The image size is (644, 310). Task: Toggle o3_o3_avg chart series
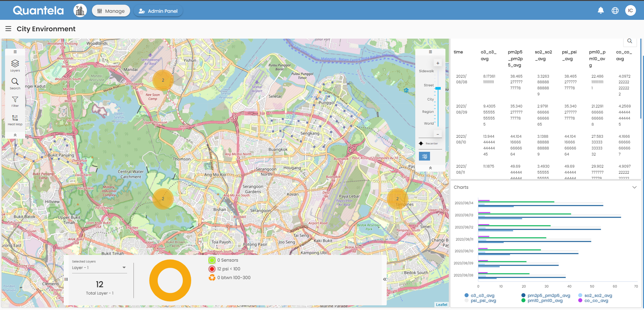[x=480, y=296]
